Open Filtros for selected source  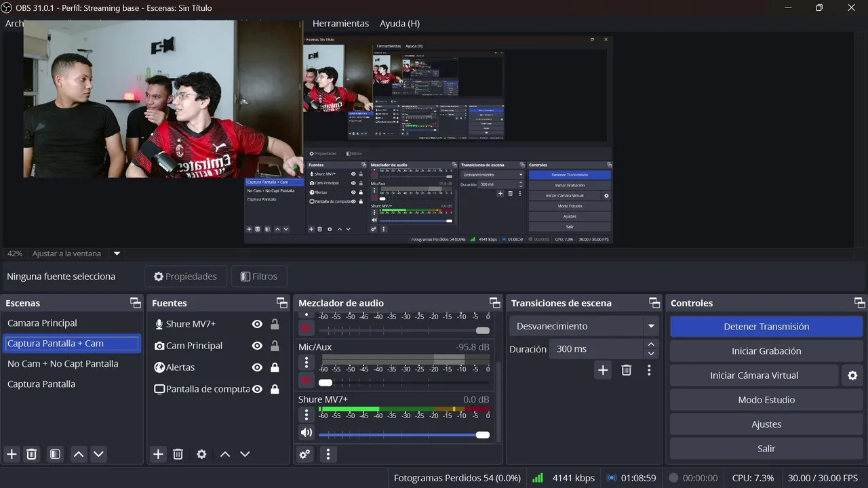point(259,277)
